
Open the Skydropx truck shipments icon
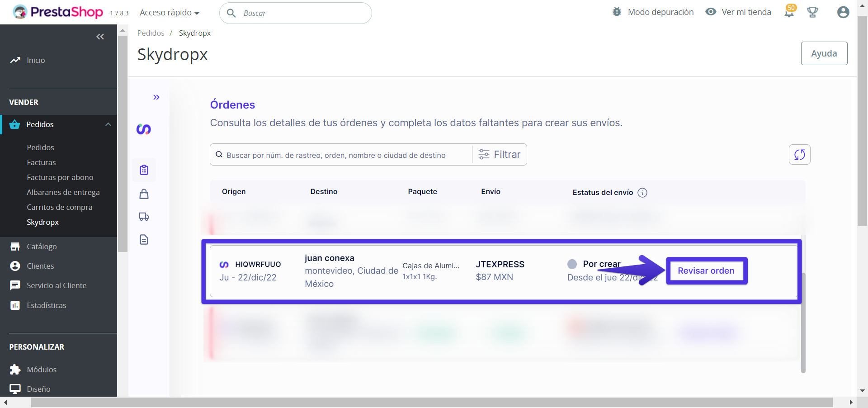tap(144, 217)
